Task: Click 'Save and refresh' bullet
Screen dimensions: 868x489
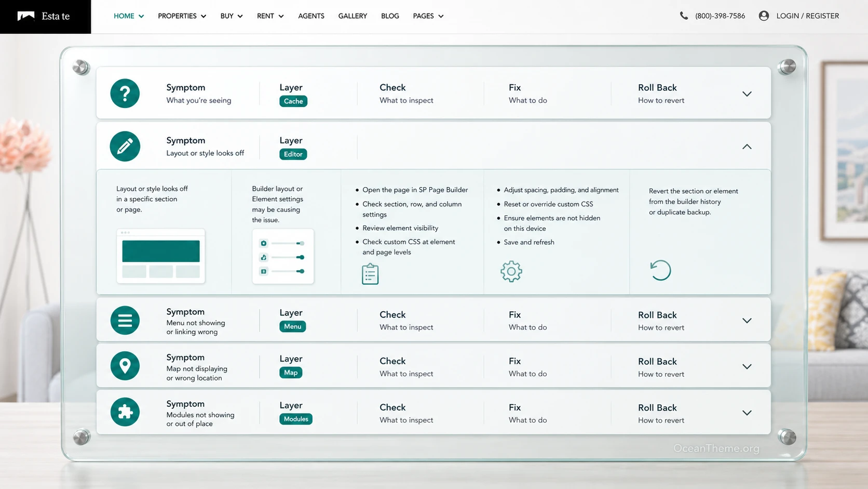Action: coord(529,242)
